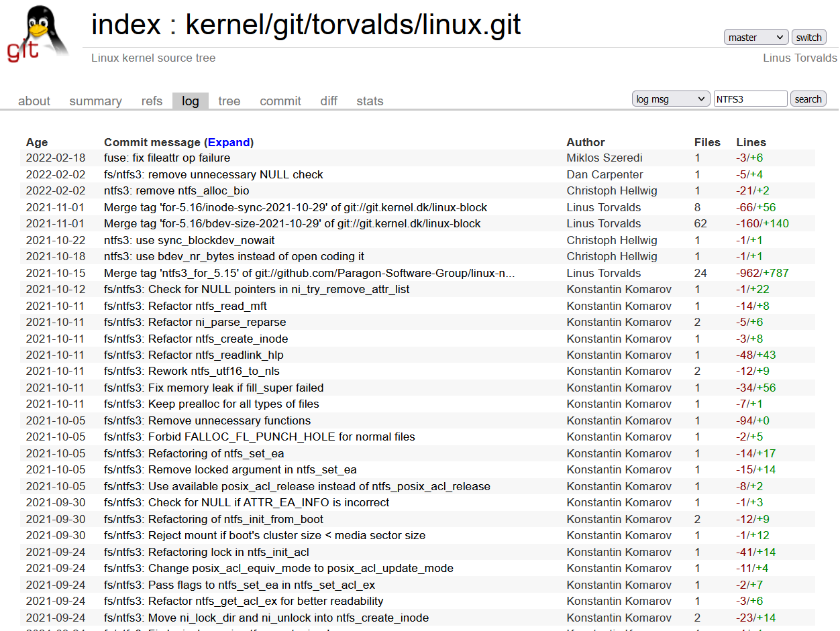Image resolution: width=840 pixels, height=631 pixels.
Task: Open the tree tab
Action: pyautogui.click(x=229, y=101)
